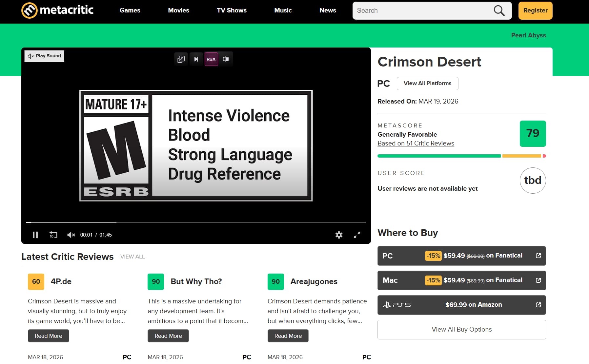
Task: Pause the trailer video
Action: tap(35, 235)
